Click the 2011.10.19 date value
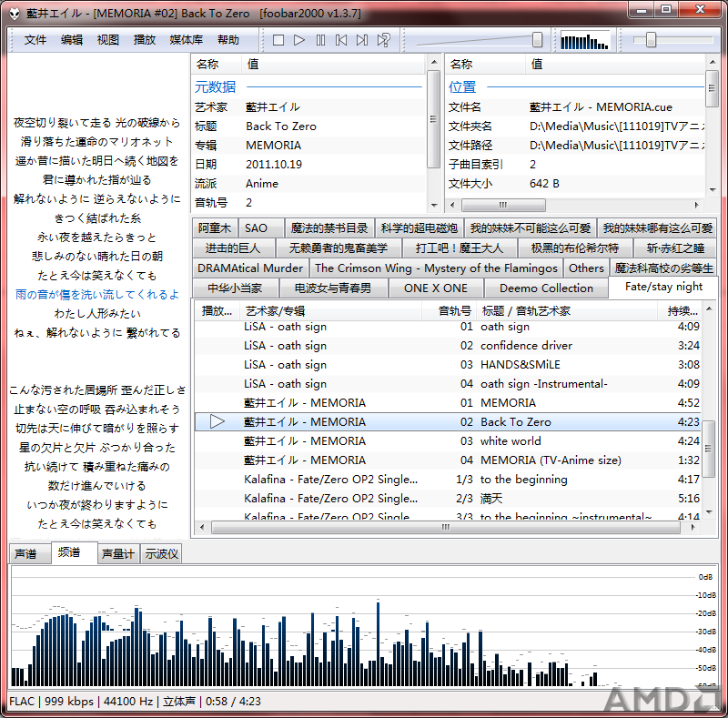728x718 pixels. (274, 165)
